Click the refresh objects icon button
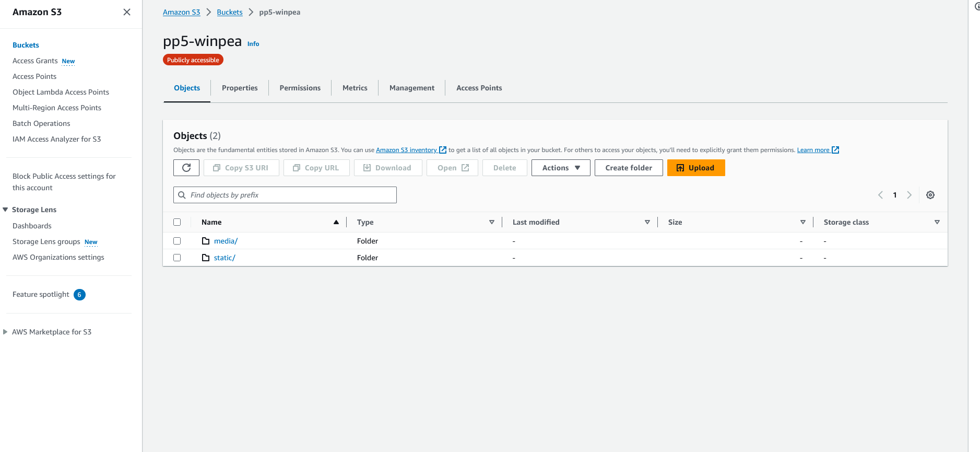This screenshot has height=452, width=980. coord(186,168)
